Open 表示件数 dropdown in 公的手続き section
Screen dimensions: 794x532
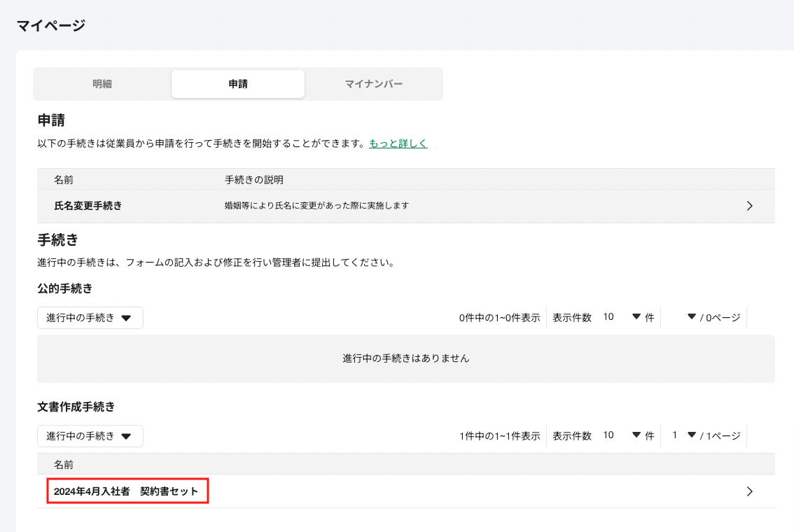click(x=620, y=317)
